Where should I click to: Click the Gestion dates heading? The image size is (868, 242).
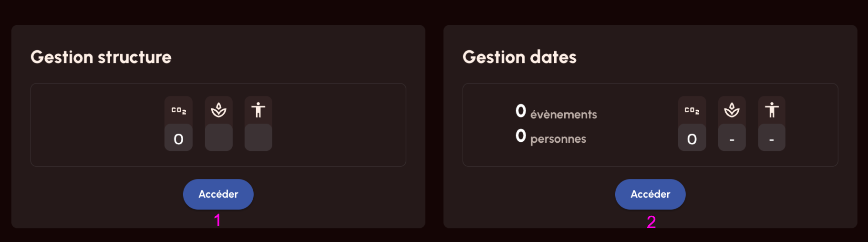[519, 57]
